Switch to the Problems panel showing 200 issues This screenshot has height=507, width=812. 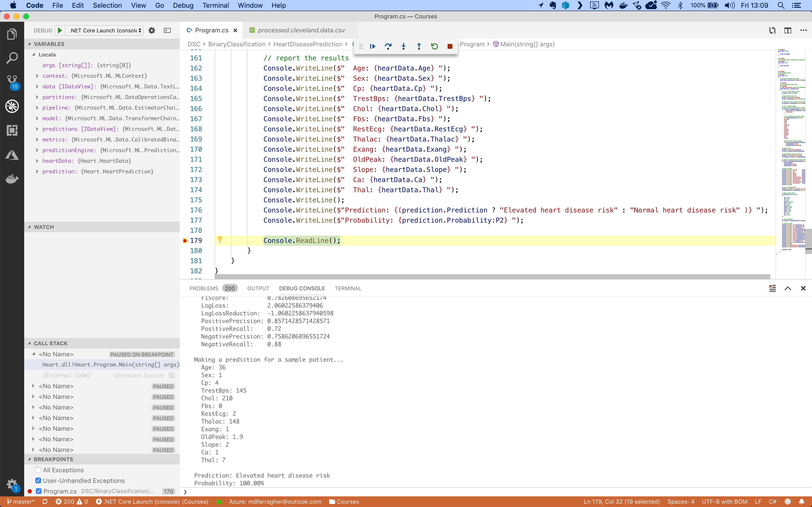coord(204,288)
